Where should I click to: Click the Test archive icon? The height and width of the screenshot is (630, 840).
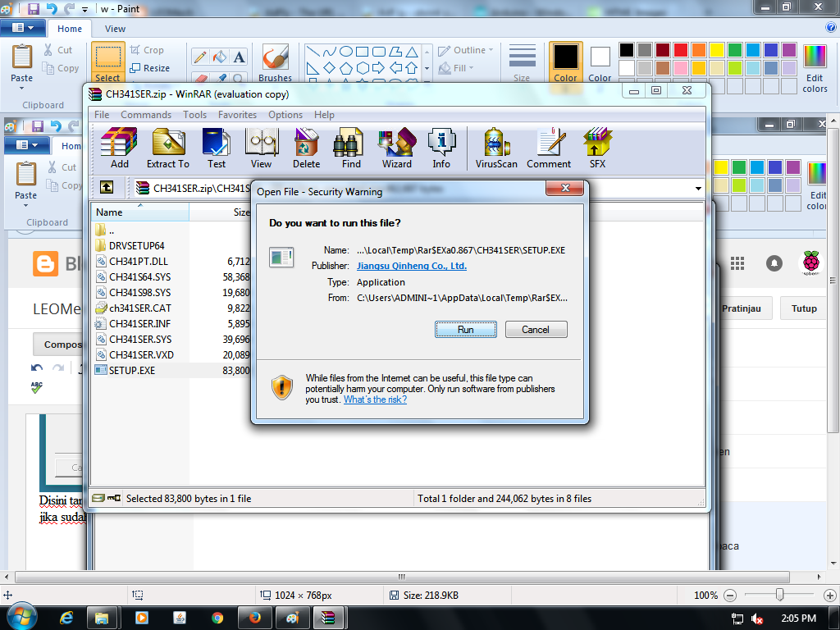[217, 148]
